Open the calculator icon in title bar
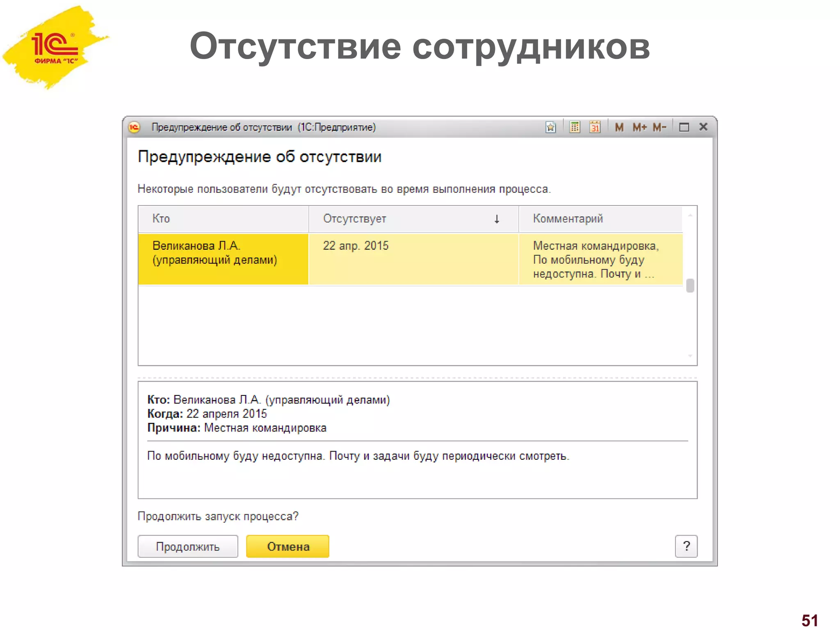Image resolution: width=840 pixels, height=630 pixels. tap(575, 128)
